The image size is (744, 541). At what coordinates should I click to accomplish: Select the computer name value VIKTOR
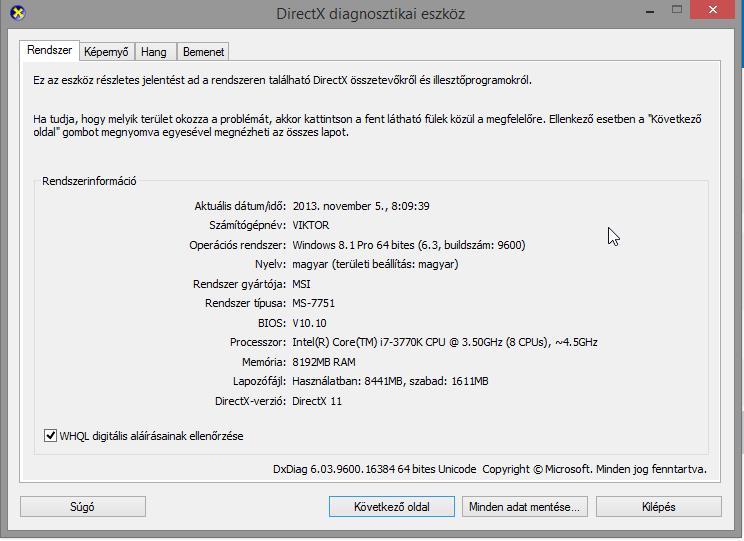pyautogui.click(x=311, y=225)
